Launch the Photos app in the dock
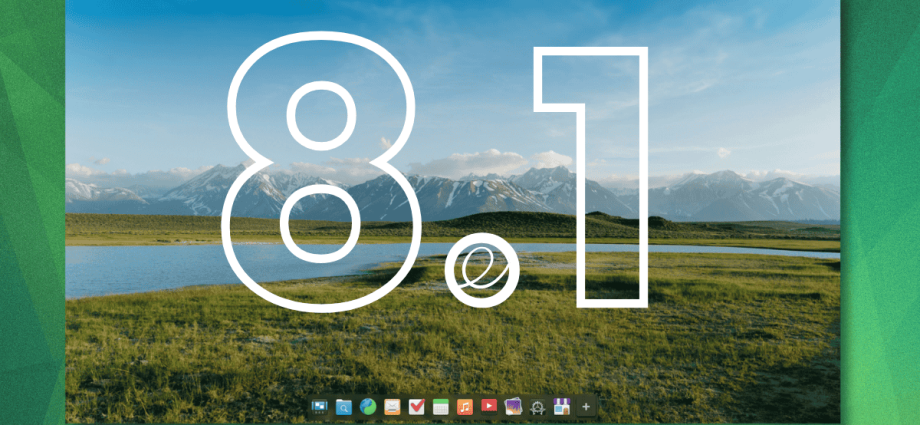920x425 pixels. pos(513,406)
